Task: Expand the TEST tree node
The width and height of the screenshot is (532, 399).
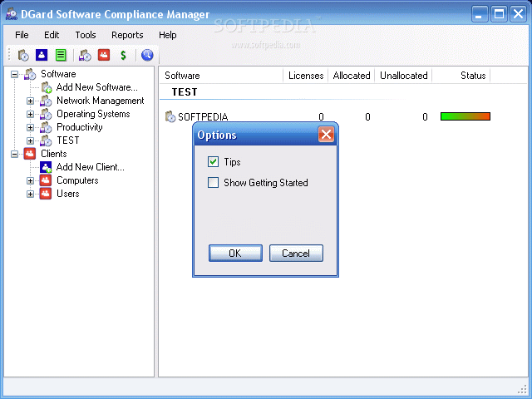Action: 30,140
